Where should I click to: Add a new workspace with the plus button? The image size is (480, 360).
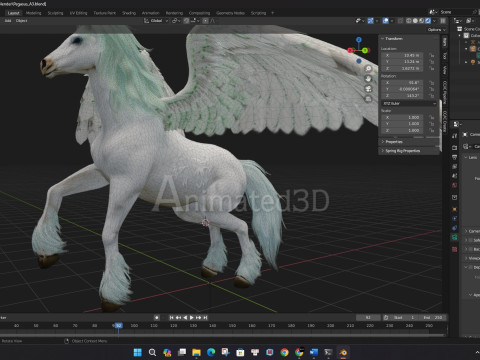click(272, 13)
